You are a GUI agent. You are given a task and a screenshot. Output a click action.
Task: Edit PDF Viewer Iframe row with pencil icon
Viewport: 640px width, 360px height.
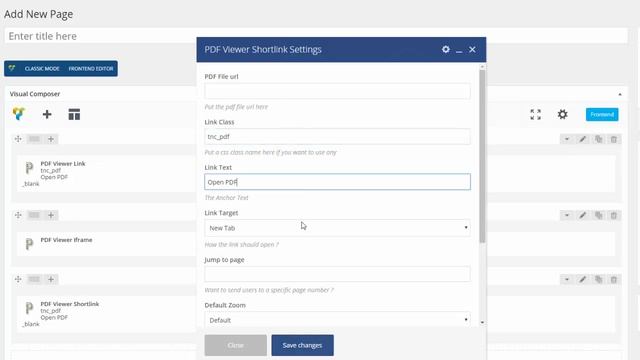pyautogui.click(x=582, y=215)
